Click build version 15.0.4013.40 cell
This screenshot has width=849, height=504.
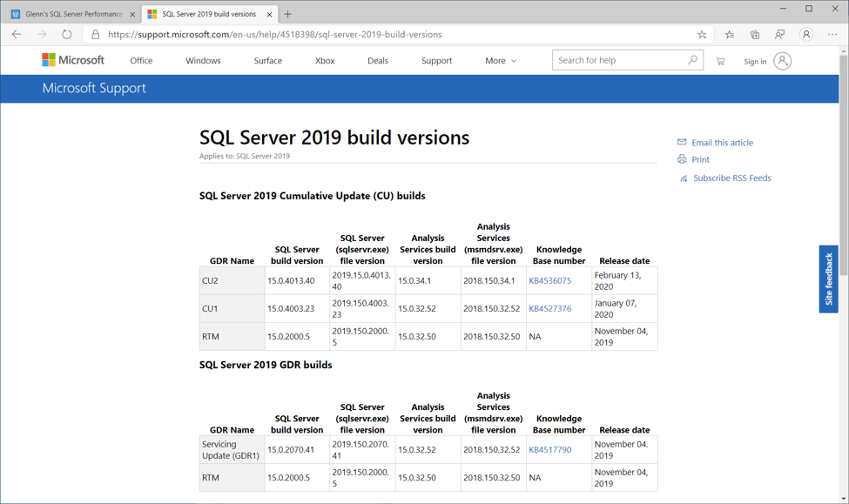[297, 280]
